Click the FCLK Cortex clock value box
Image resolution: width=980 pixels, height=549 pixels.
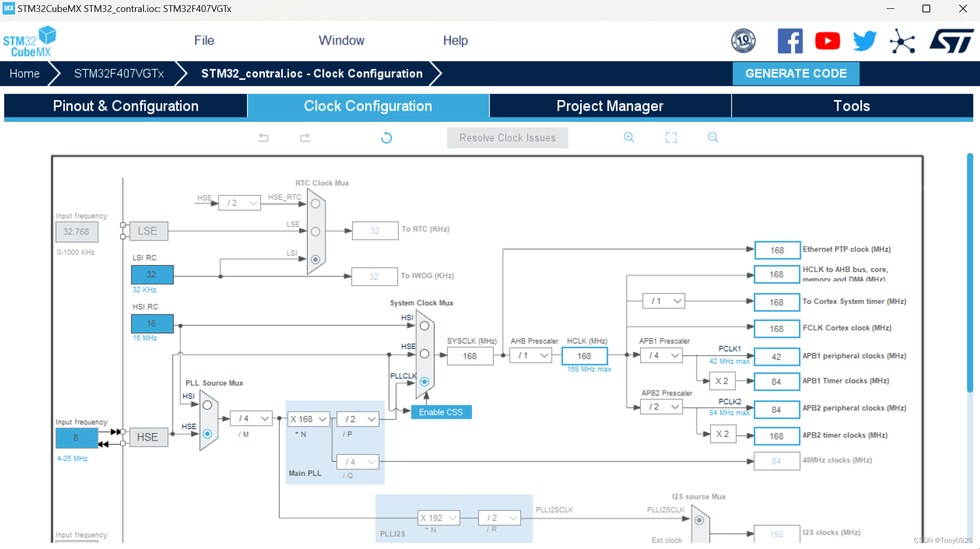pyautogui.click(x=777, y=329)
